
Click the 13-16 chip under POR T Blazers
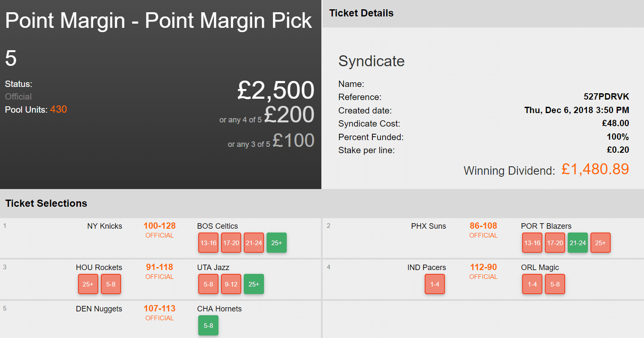pos(532,243)
